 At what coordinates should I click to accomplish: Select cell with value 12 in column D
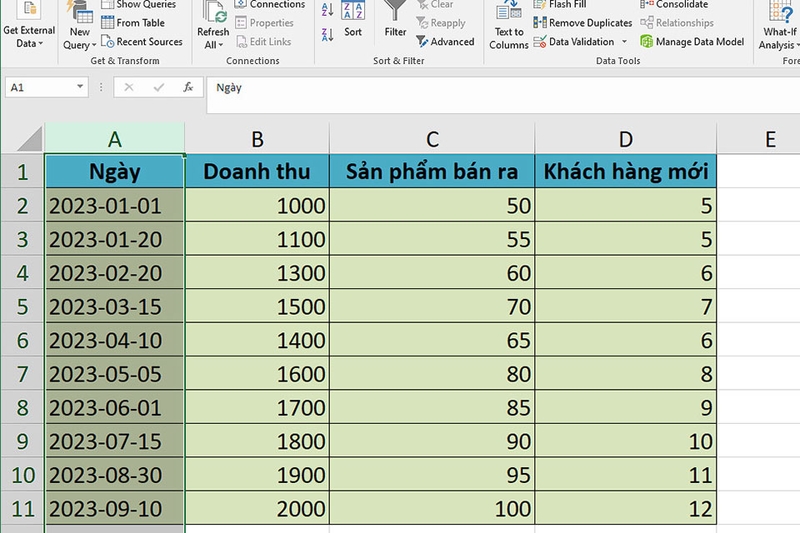click(626, 509)
